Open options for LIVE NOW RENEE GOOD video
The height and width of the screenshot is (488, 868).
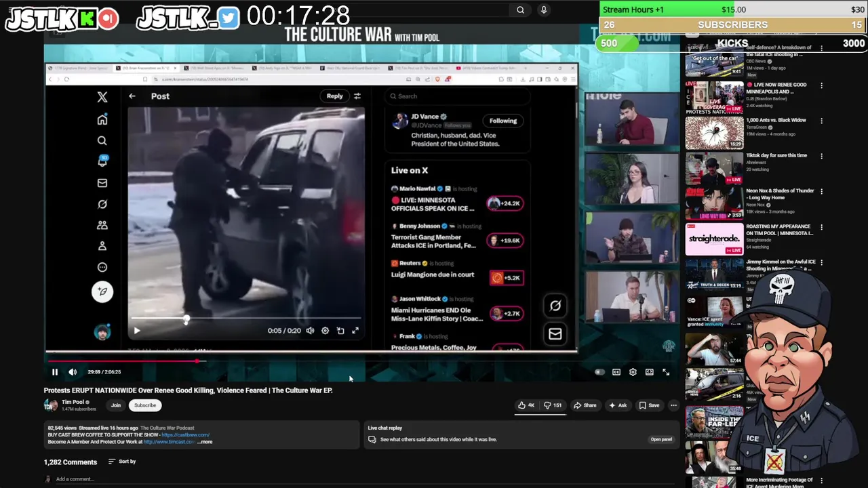pos(822,86)
